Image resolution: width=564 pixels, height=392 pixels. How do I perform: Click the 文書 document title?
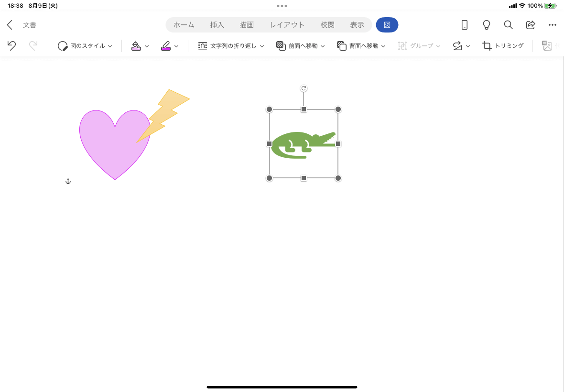pyautogui.click(x=30, y=25)
